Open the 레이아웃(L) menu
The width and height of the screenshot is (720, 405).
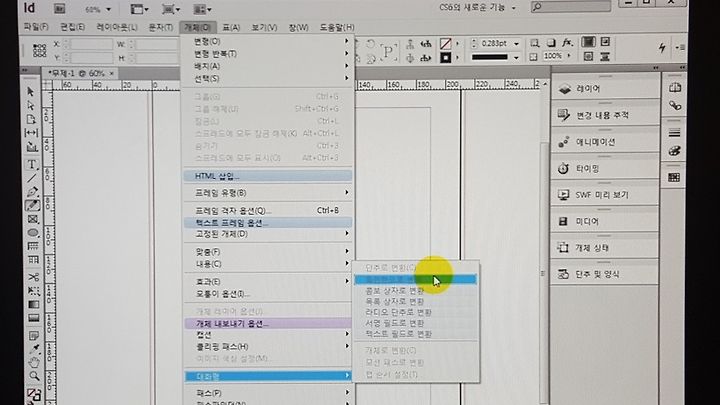(117, 27)
